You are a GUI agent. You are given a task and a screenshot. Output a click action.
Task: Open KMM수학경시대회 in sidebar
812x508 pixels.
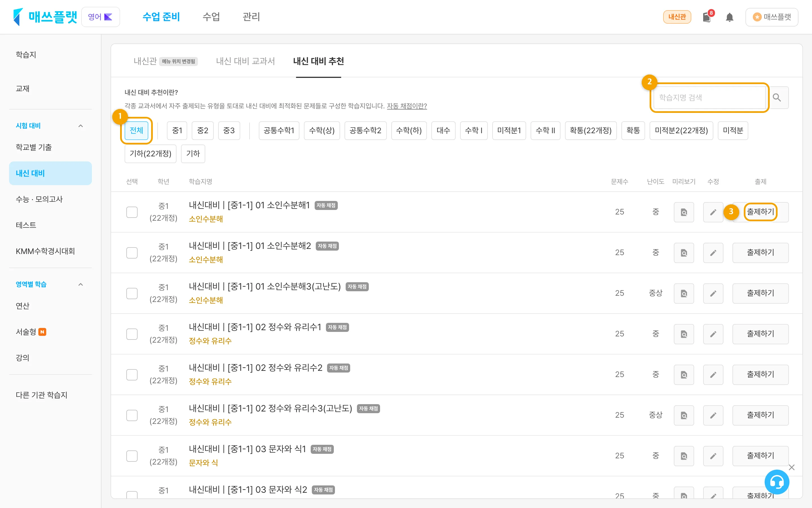tap(45, 251)
